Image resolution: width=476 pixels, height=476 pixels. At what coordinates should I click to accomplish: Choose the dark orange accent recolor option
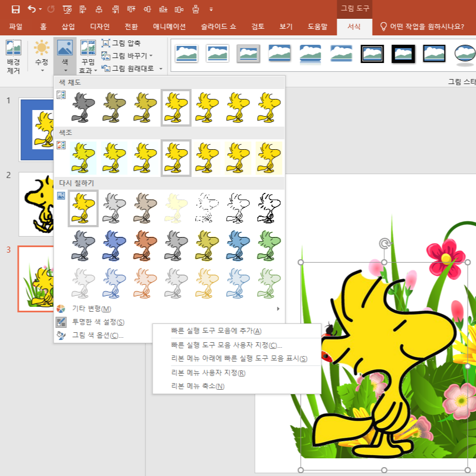point(145,246)
